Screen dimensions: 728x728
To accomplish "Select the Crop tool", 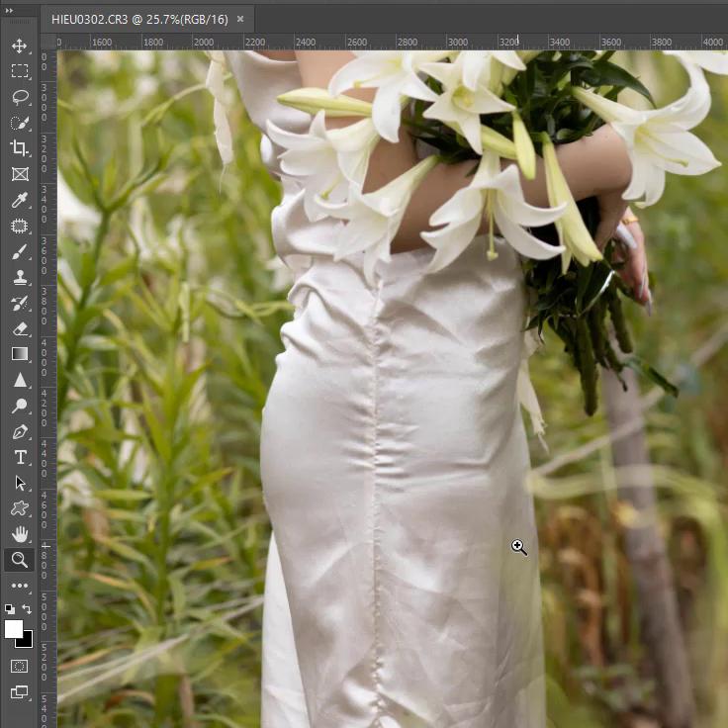I will 19,148.
